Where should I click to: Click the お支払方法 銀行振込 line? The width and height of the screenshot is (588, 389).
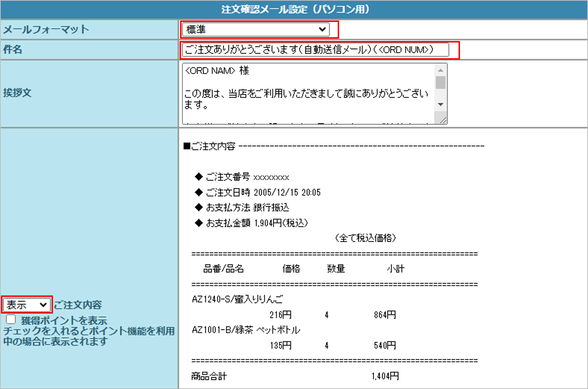242,208
